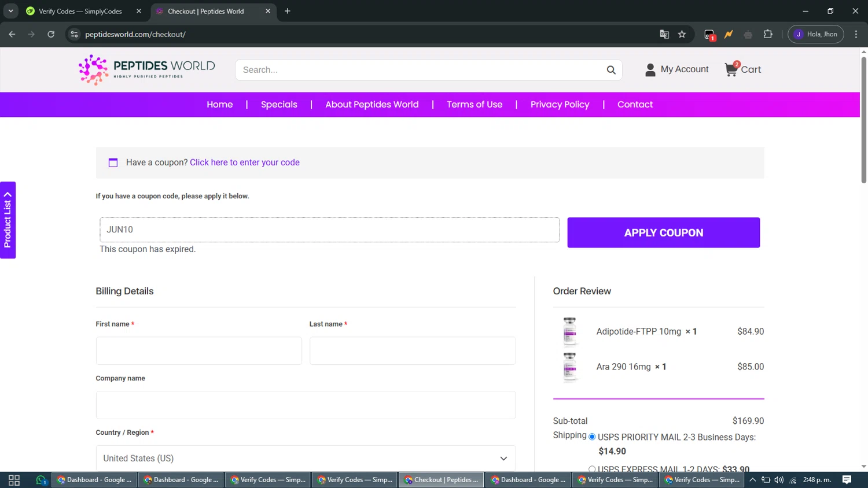The width and height of the screenshot is (868, 488).
Task: Click the 'This coupon has expired.' message
Action: coord(148,249)
